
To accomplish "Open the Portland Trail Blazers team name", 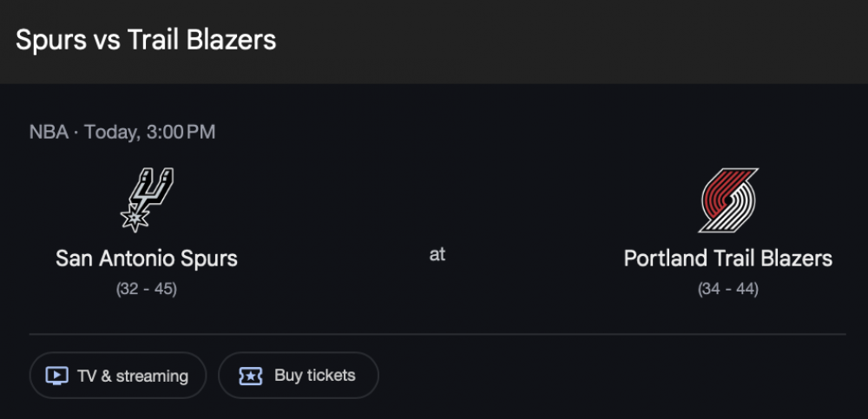I will 727,258.
